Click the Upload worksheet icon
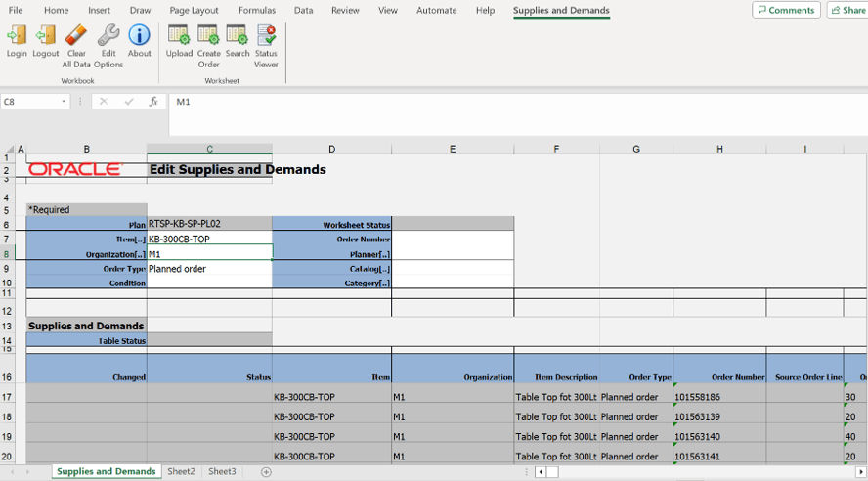 click(x=179, y=35)
